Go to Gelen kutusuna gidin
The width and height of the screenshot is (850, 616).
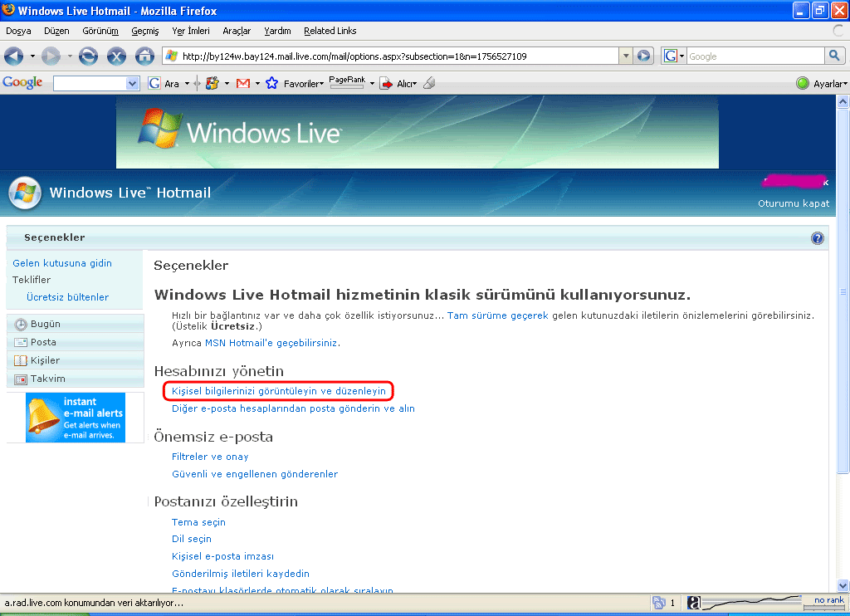(x=62, y=263)
